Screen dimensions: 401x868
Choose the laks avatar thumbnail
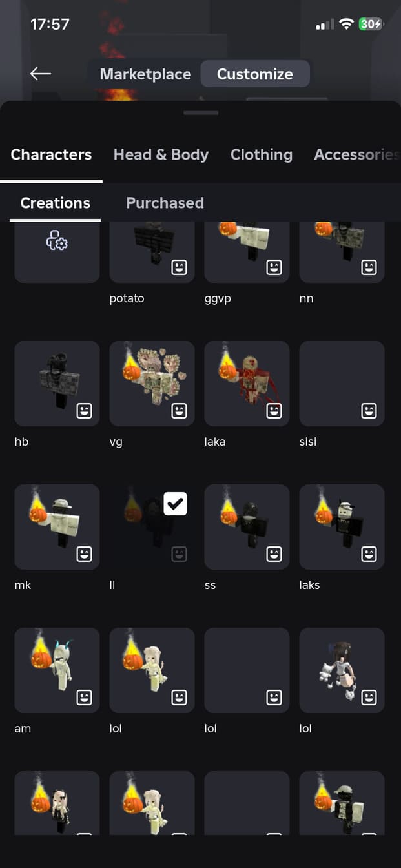(342, 527)
